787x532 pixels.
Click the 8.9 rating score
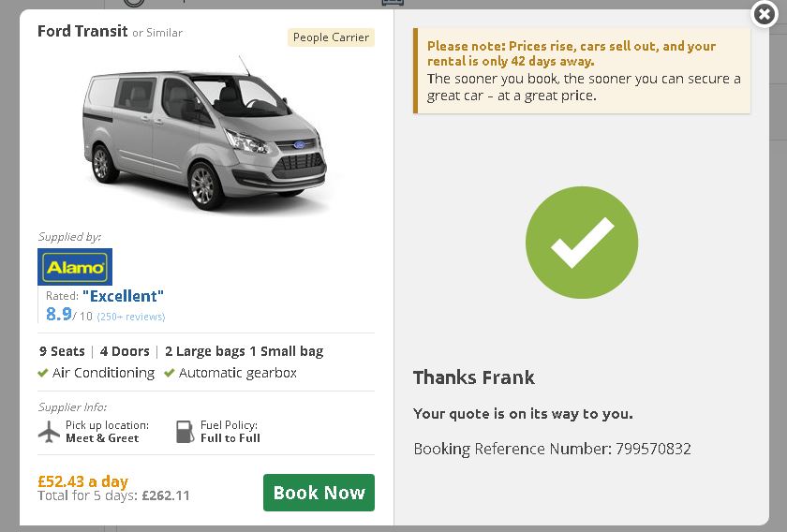click(58, 315)
